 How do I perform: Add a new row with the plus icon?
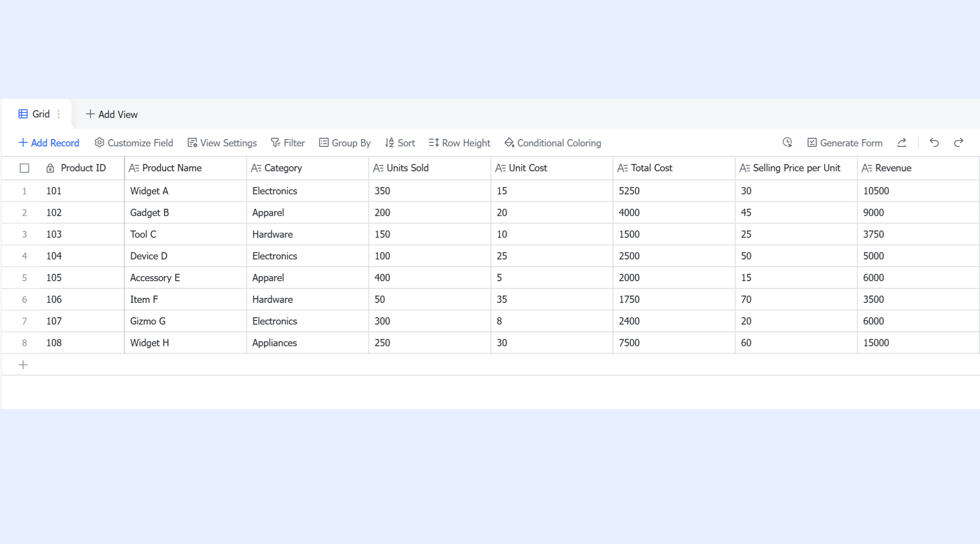click(x=23, y=365)
